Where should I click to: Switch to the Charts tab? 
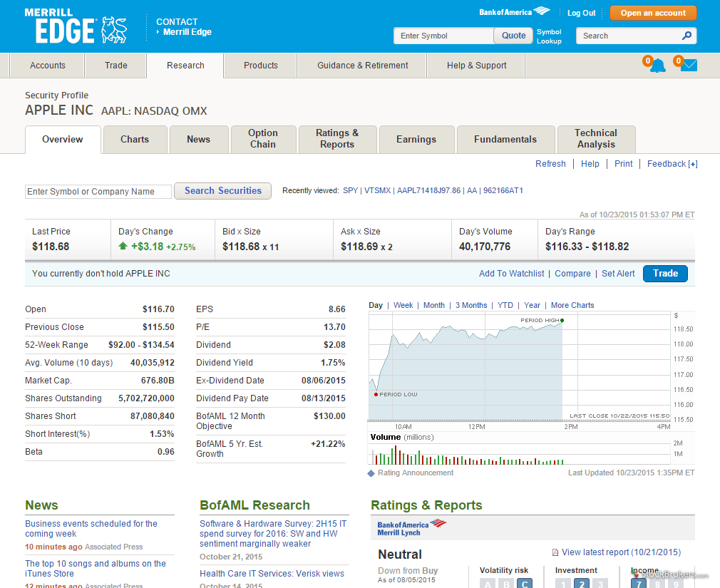click(x=135, y=139)
